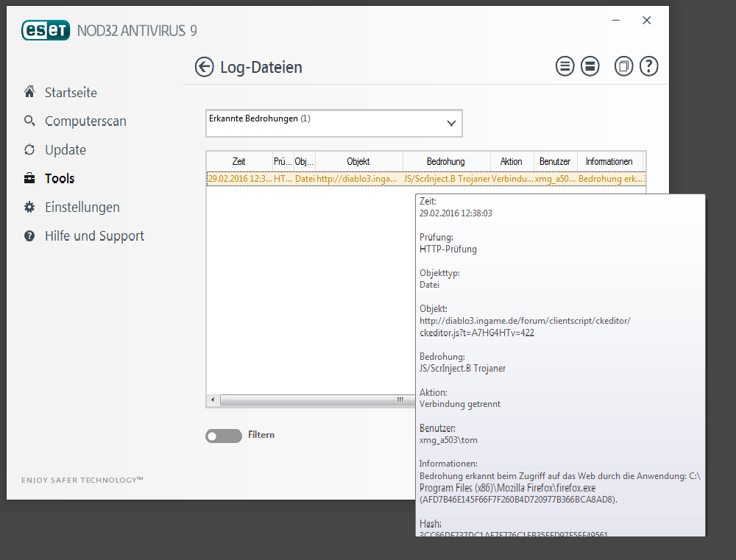Click the help icon beside Hilfe und Support
The height and width of the screenshot is (560, 736).
[29, 235]
